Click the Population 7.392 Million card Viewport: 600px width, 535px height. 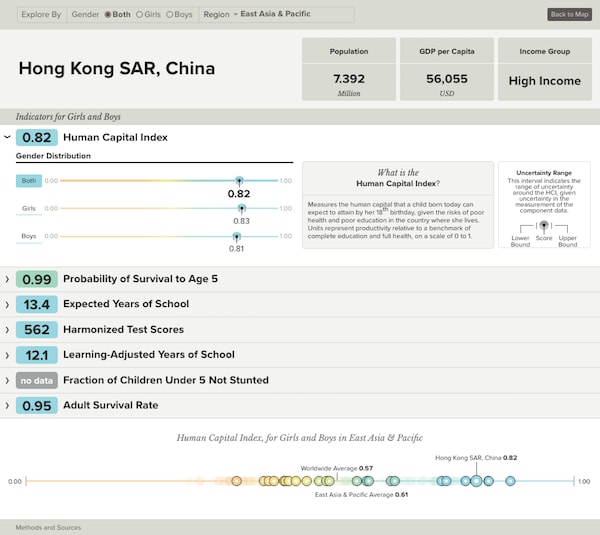349,69
